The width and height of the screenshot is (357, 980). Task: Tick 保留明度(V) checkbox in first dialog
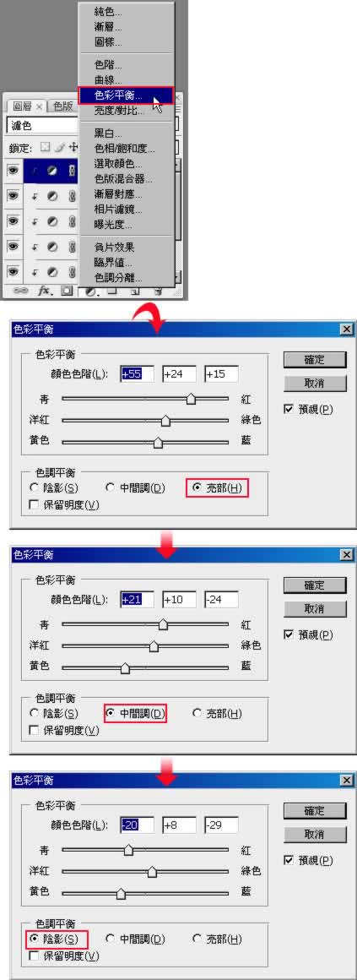click(65, 504)
